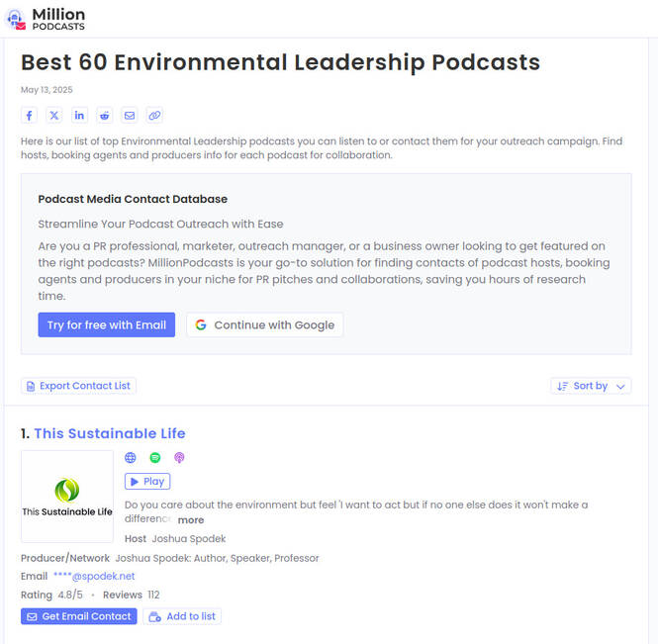This screenshot has height=644, width=658.
Task: Share the list on LinkedIn
Action: tap(79, 115)
